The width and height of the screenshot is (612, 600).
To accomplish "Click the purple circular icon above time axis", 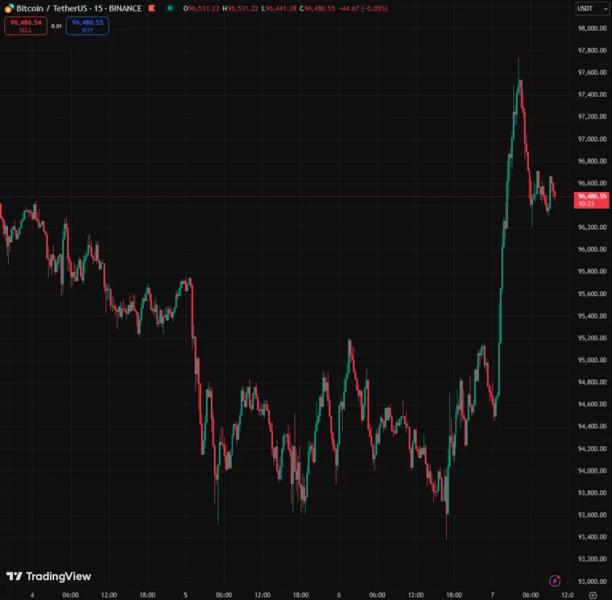I will 555,579.
